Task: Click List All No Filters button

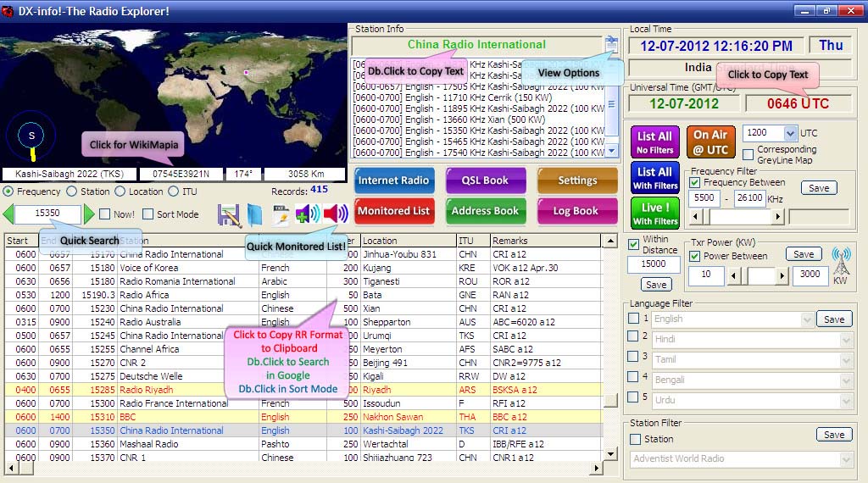Action: pos(655,142)
